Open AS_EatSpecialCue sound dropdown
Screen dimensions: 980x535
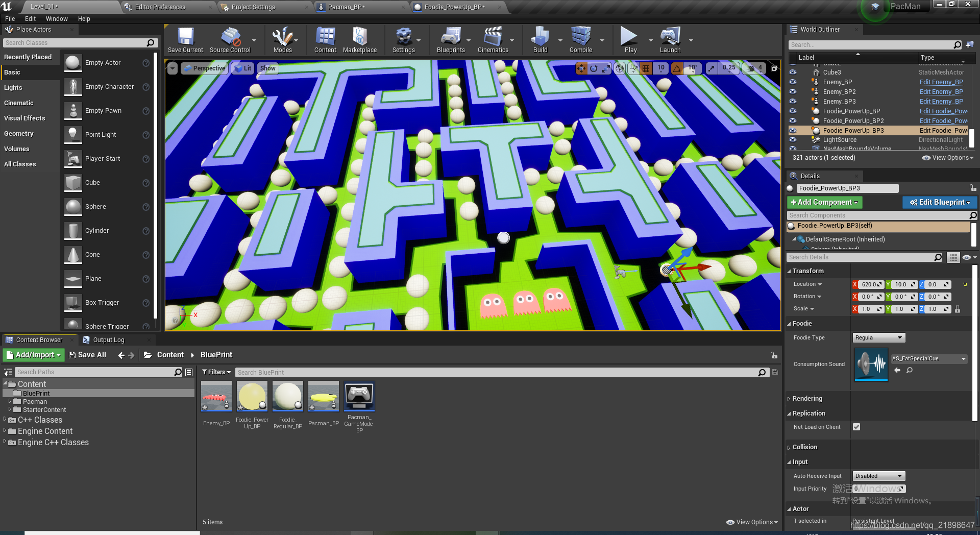click(929, 359)
